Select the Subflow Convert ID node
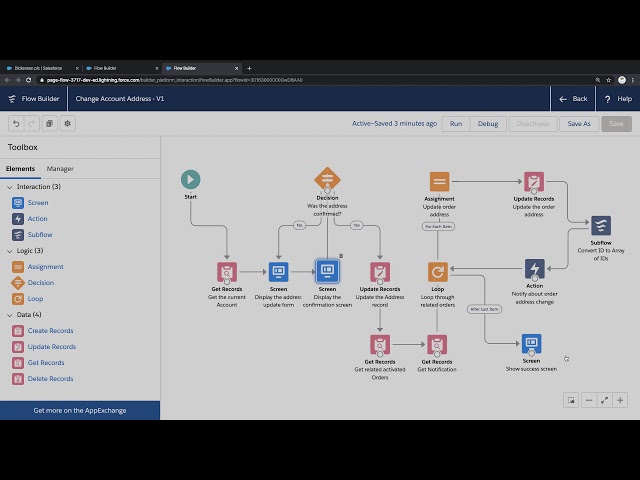Viewport: 640px width, 480px height. coord(601,225)
